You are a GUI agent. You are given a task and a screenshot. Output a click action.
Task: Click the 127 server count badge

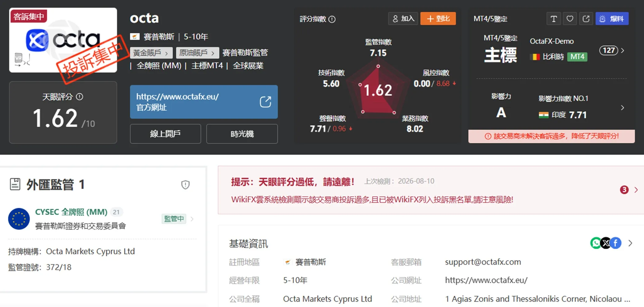(x=608, y=50)
